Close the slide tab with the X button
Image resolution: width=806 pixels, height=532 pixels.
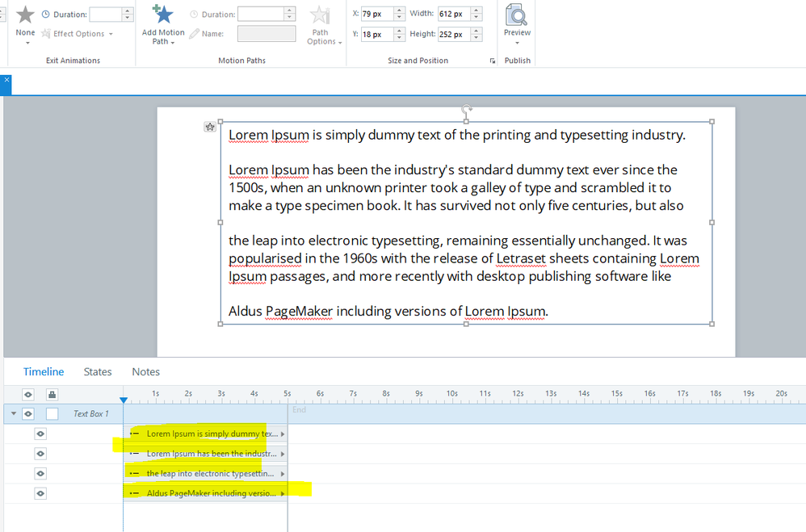pos(6,81)
